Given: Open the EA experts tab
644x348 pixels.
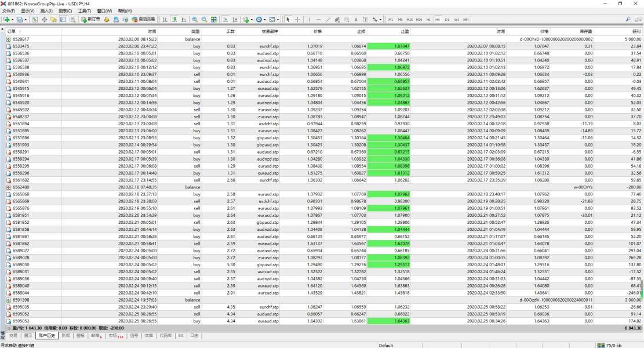Looking at the screenshot, I should pos(181,336).
